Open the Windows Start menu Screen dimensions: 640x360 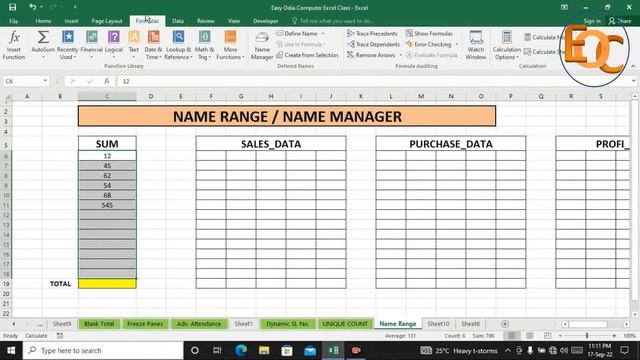coord(11,350)
